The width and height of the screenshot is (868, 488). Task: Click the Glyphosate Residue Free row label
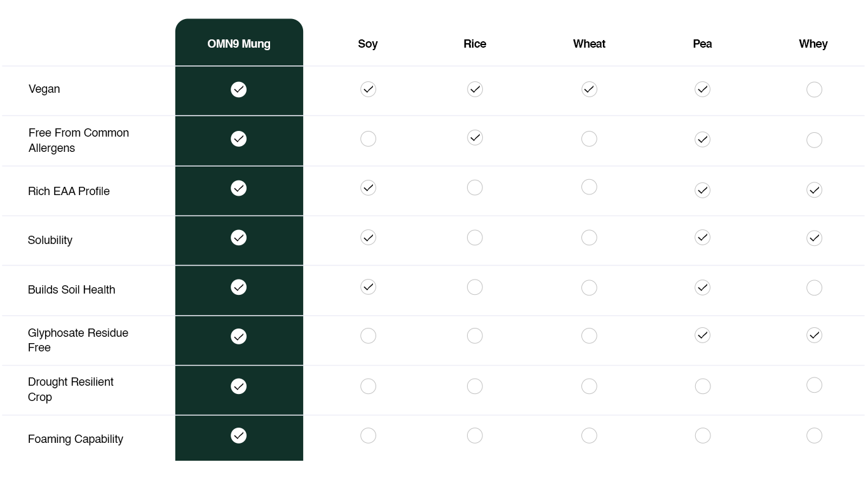78,340
